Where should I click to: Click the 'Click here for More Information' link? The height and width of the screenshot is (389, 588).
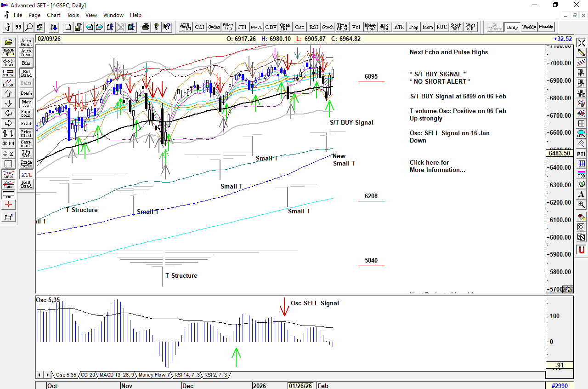(437, 166)
